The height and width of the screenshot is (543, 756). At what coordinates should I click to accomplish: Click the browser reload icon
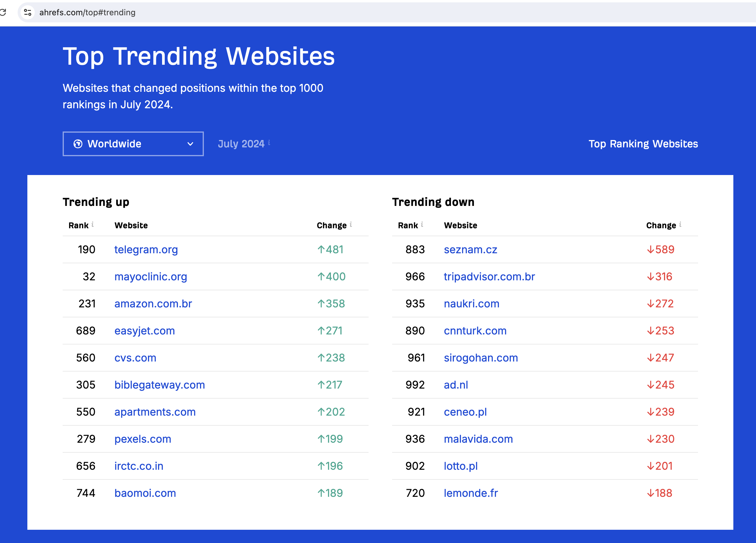click(3, 12)
